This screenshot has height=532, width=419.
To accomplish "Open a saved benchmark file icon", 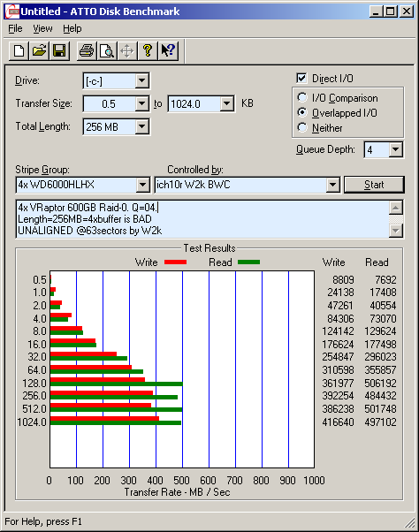I will 39,51.
